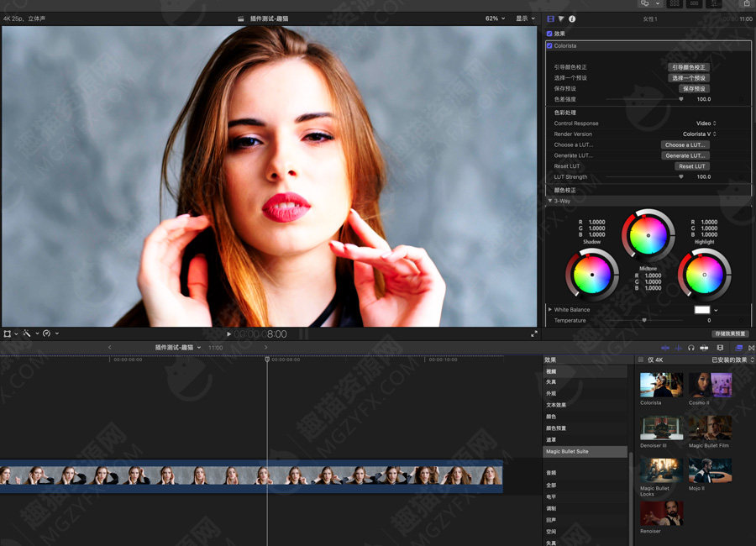Click the 引导颜色校正 guided correction button
756x546 pixels.
(x=689, y=67)
